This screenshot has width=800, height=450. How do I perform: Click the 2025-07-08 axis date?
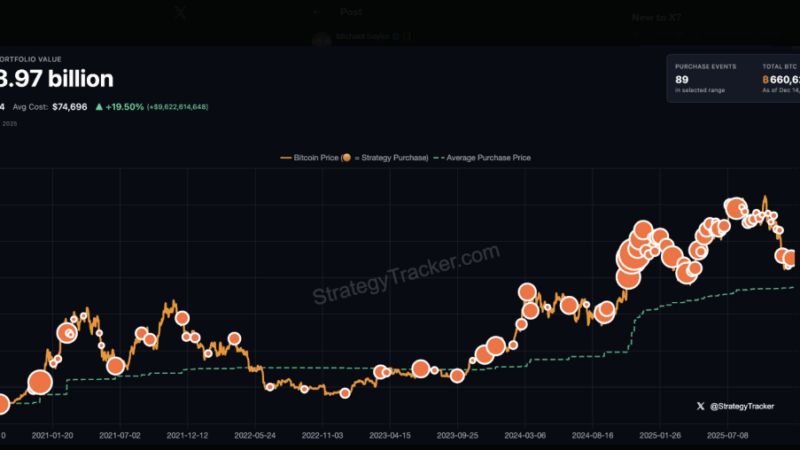tap(728, 435)
